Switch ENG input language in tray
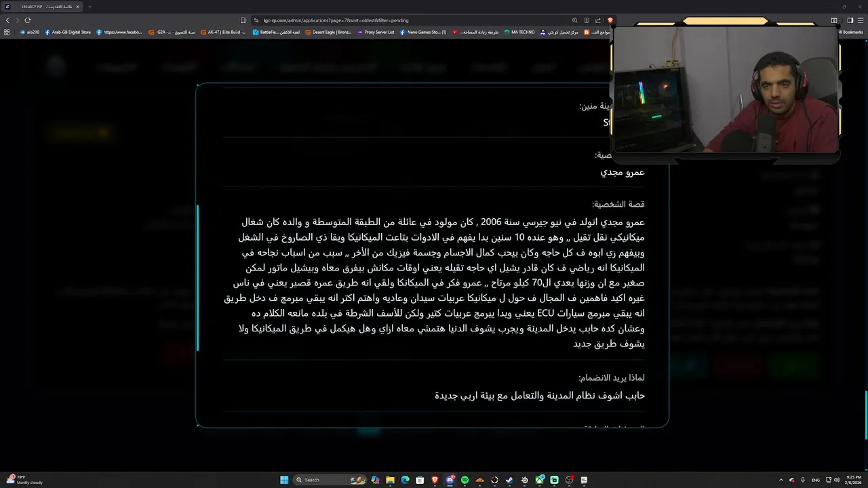Viewport: 868px width, 488px height. tap(816, 480)
